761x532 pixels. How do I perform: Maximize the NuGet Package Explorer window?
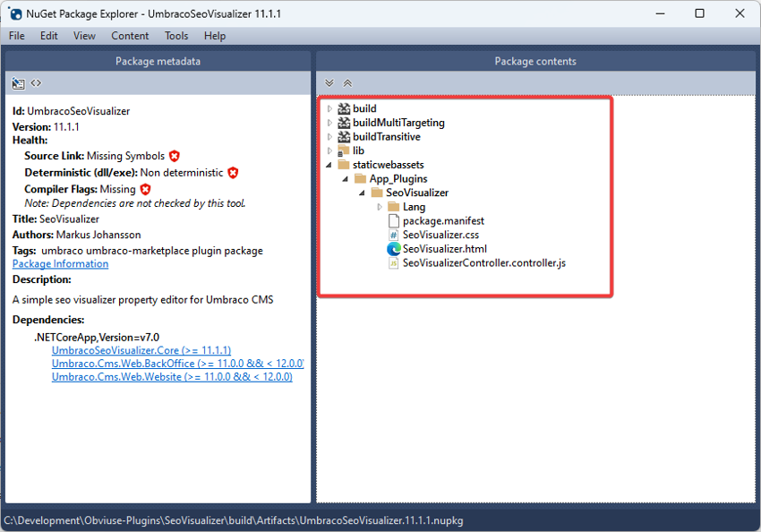[699, 13]
